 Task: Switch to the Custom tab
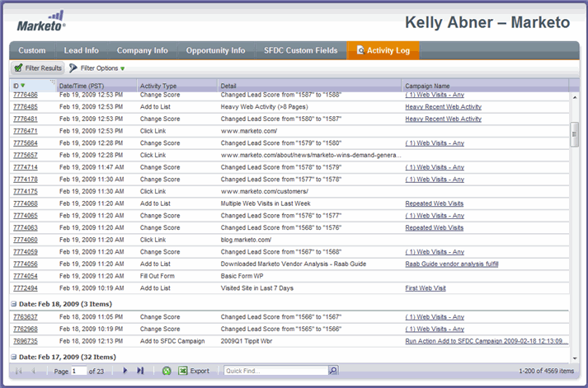click(x=32, y=50)
